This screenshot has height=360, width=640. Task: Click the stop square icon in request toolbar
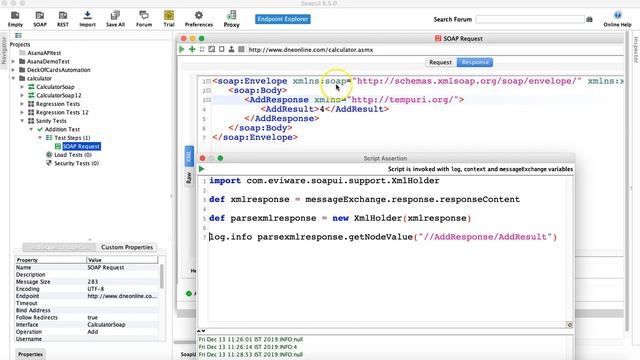pyautogui.click(x=241, y=49)
